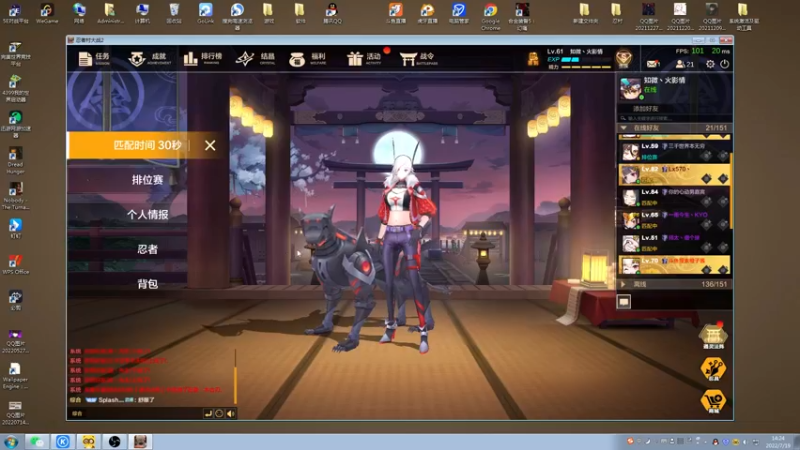Click the orange ninja hexagon icon
The image size is (800, 450).
pos(713,369)
